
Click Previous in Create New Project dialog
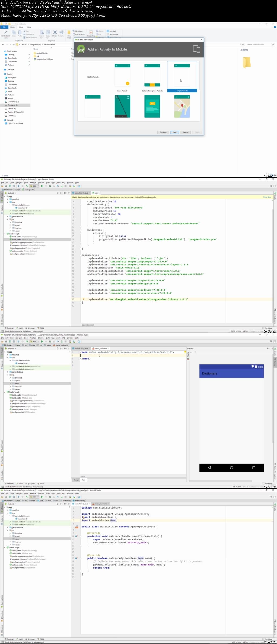pyautogui.click(x=163, y=132)
